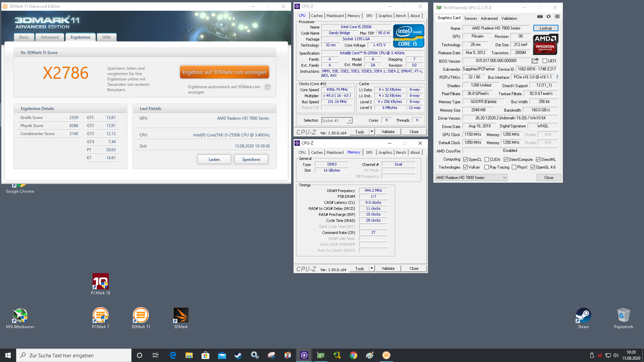Image resolution: width=644 pixels, height=362 pixels.
Task: Open the Validation tab in GPU-Z
Action: click(x=509, y=18)
